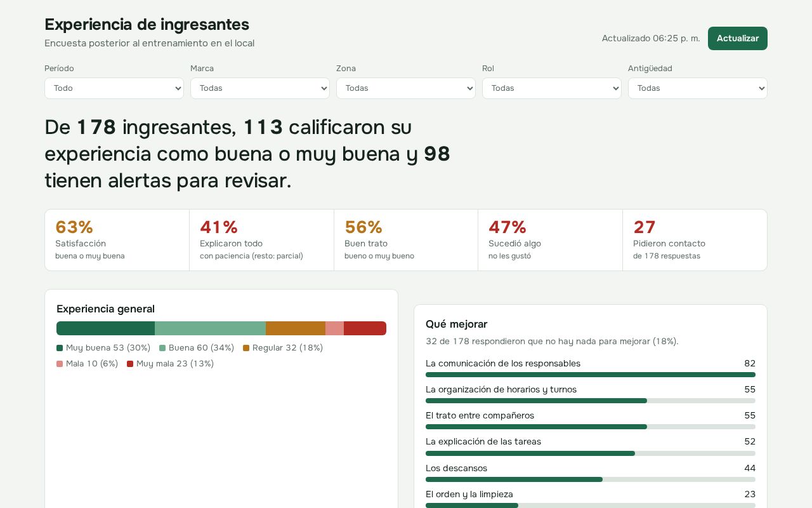Screen dimensions: 812x508
Task: Click the orange Regular bar segment
Action: pyautogui.click(x=296, y=328)
